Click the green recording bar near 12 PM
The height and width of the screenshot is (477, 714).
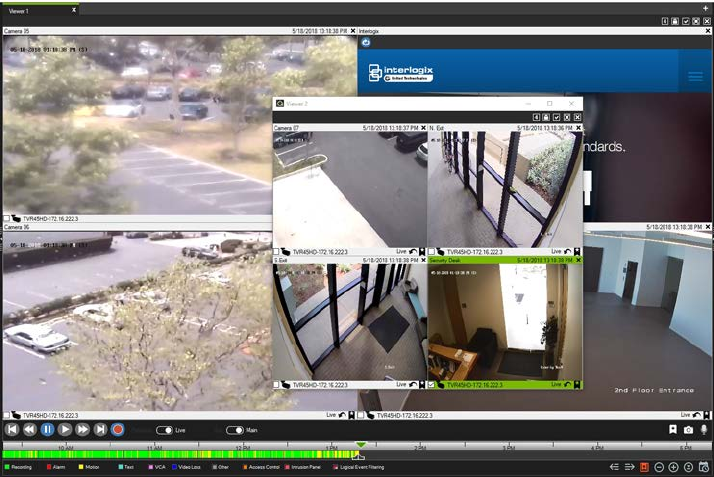(x=243, y=454)
